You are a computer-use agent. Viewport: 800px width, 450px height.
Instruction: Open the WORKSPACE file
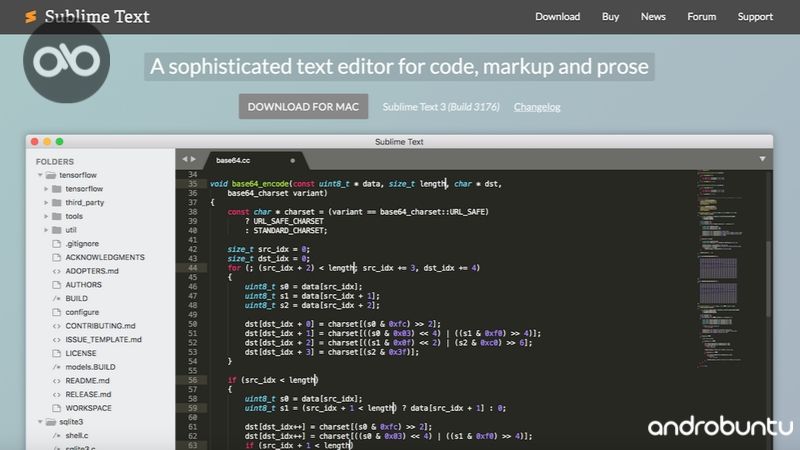[x=88, y=408]
